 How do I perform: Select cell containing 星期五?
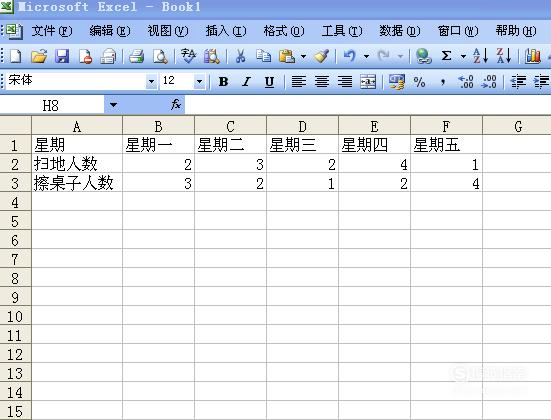[446, 144]
